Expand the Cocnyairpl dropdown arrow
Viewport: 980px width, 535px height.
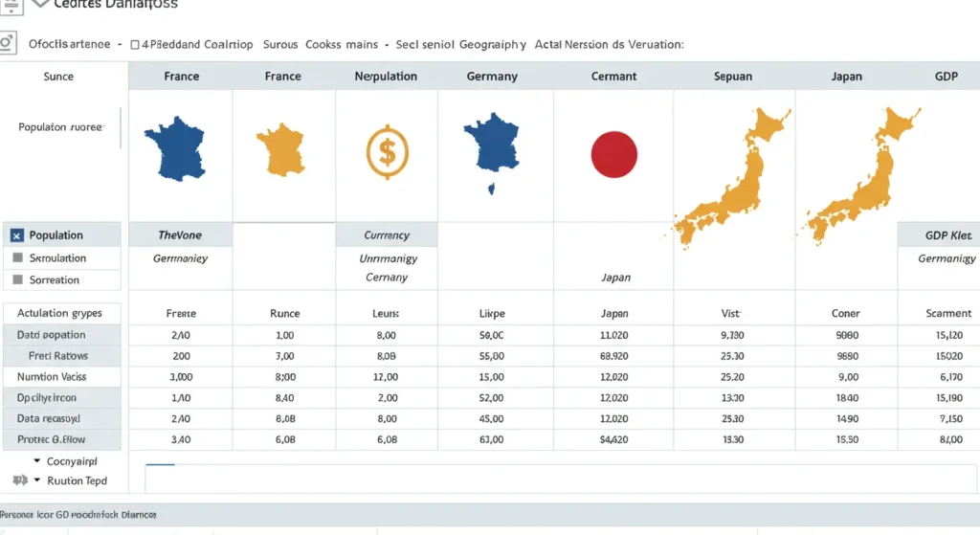(36, 460)
